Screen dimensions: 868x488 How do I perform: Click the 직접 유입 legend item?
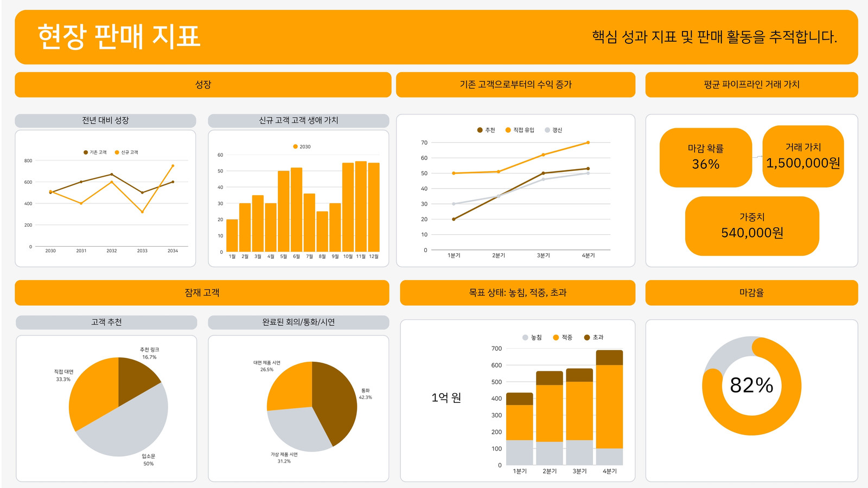tap(520, 130)
